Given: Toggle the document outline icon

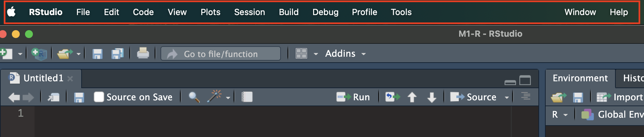Looking at the screenshot, I should [x=526, y=96].
